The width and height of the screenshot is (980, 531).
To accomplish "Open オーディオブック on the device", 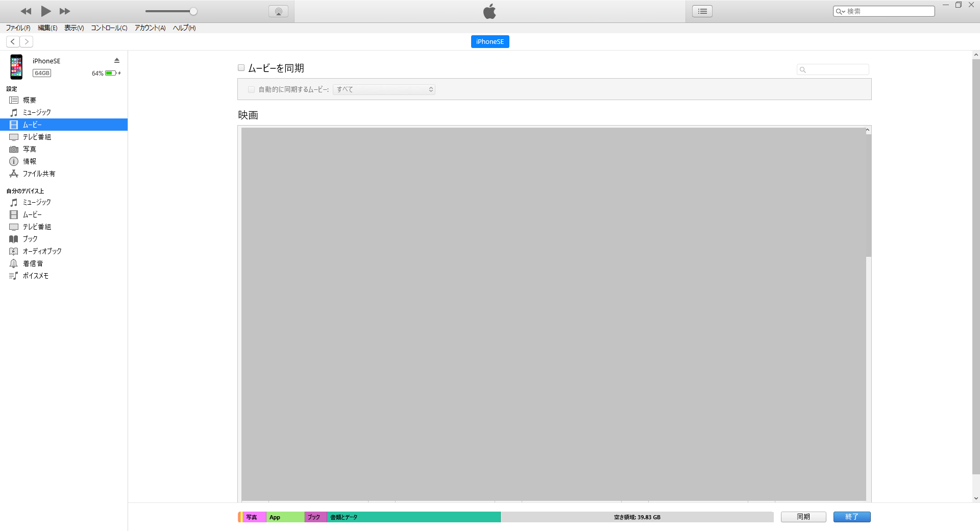I will [x=64, y=251].
